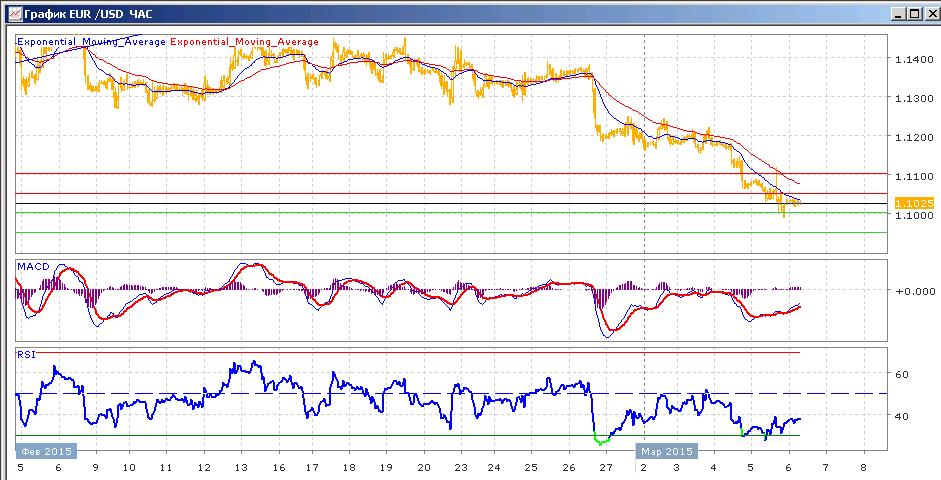The height and width of the screenshot is (480, 941).
Task: Click the Мар 2015 month marker
Action: coord(667,451)
